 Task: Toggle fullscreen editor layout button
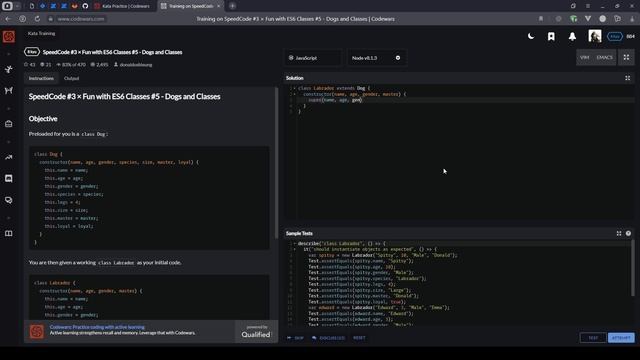pos(626,58)
